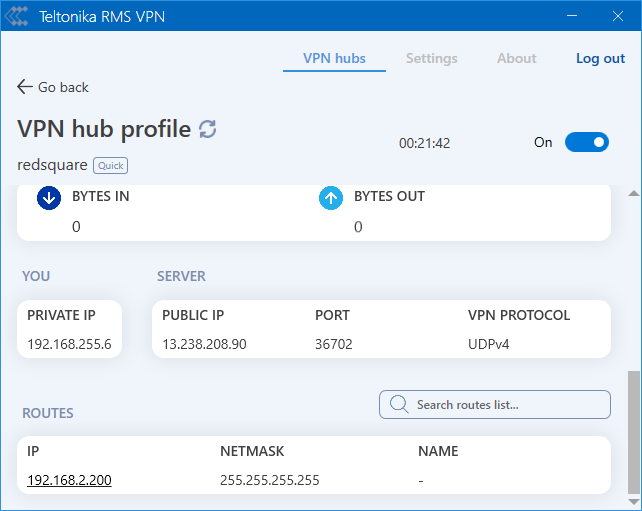Click the vertical scrollbar thumb
Image resolution: width=642 pixels, height=511 pixels.
point(633,433)
